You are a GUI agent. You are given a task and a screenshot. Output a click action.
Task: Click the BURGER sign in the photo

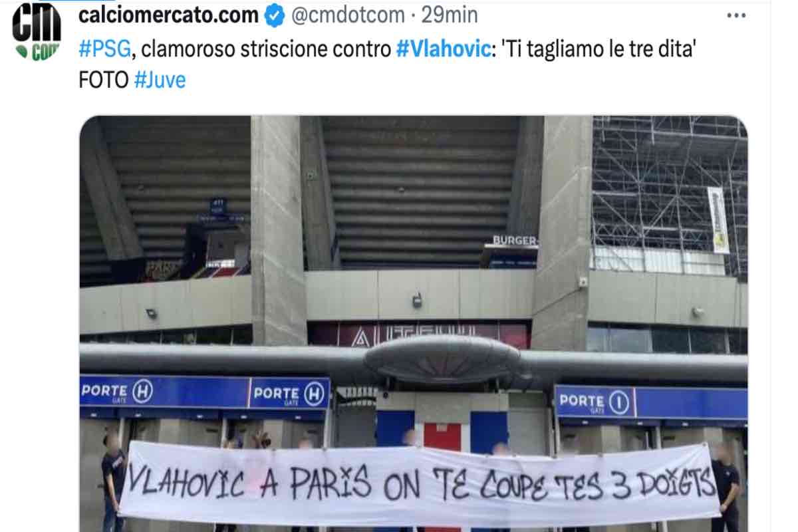pos(515,241)
